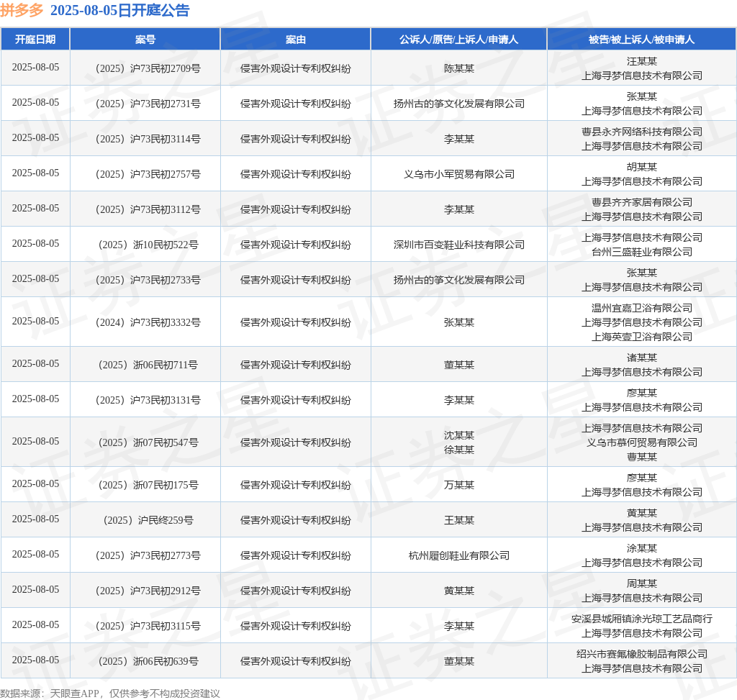Click defendant 上海英壹卫浴有限公司
The width and height of the screenshot is (737, 700).
[x=641, y=337]
